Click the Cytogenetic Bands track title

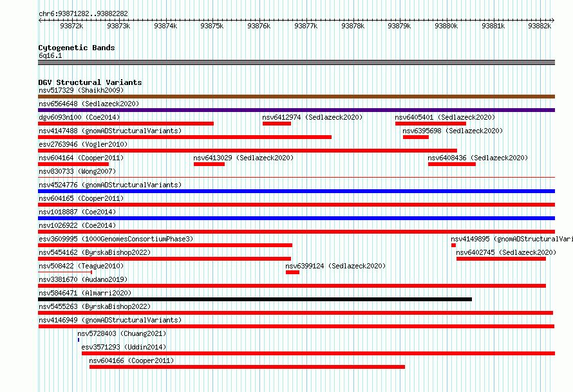coord(77,48)
